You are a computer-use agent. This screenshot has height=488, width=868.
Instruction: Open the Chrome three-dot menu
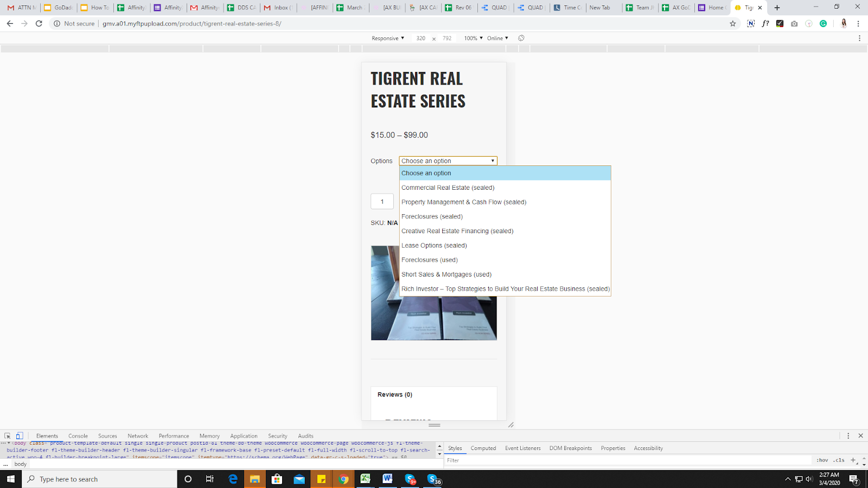(x=858, y=23)
